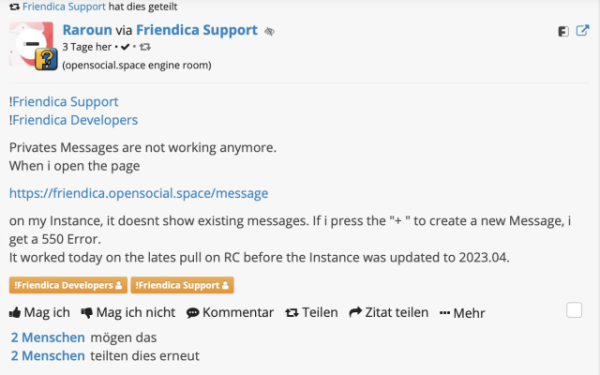Click the !Friendica Developers mention in the post text
Viewport: 600px width, 375px height.
point(75,120)
